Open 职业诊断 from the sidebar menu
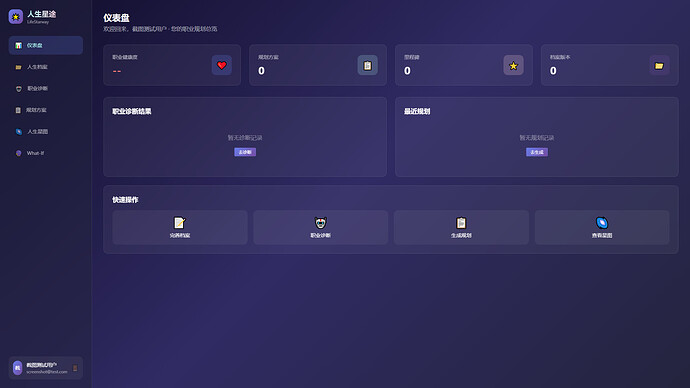The width and height of the screenshot is (690, 388). tap(46, 88)
